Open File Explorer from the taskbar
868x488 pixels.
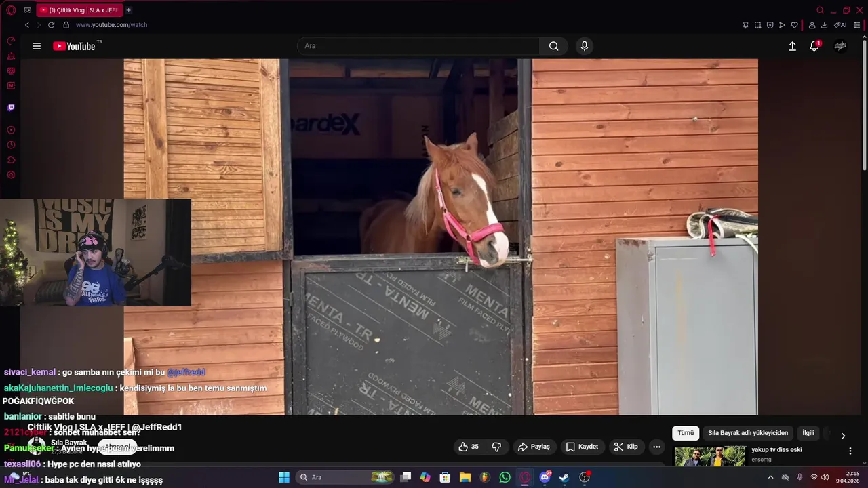465,477
